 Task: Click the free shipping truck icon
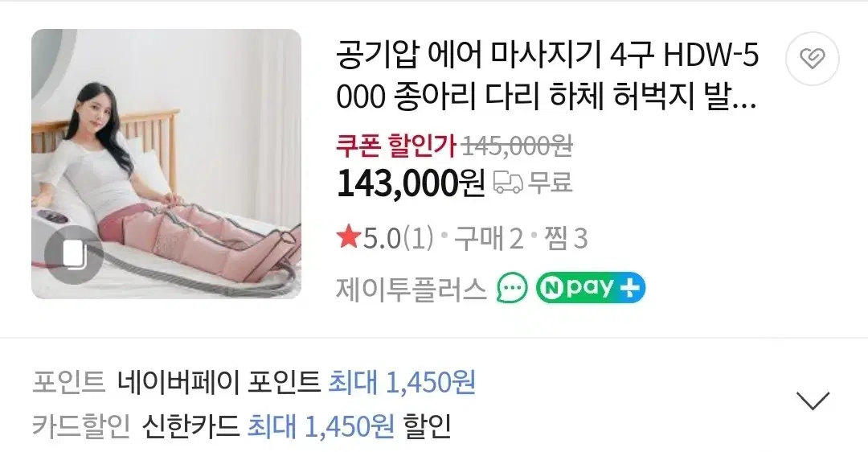coord(508,183)
